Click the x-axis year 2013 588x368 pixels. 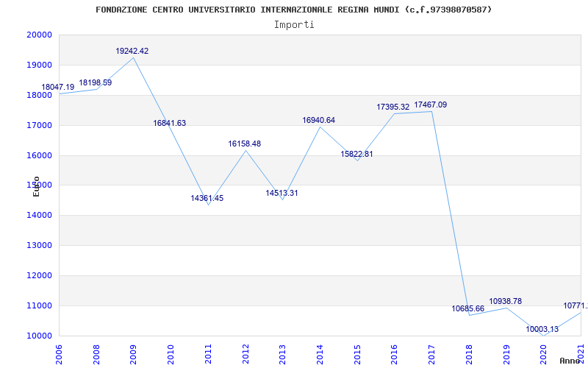pos(283,354)
